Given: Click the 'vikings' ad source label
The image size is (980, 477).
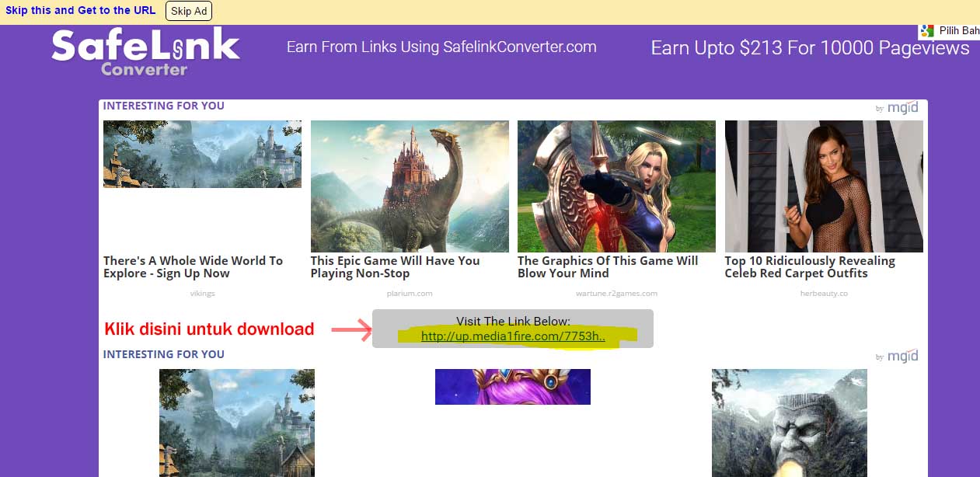Looking at the screenshot, I should [x=202, y=294].
